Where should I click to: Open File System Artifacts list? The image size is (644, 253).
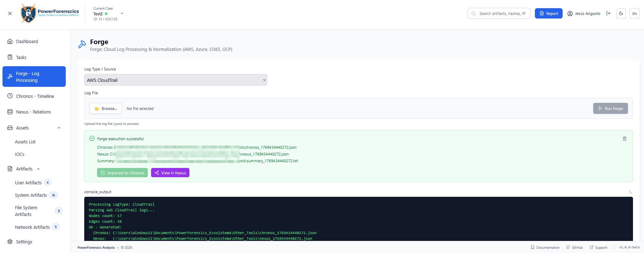point(26,211)
